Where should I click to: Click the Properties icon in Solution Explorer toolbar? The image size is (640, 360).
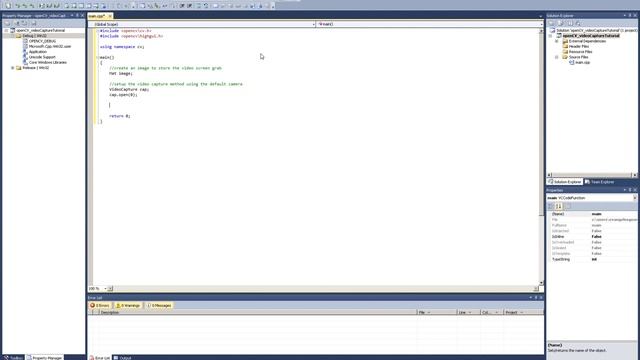(x=551, y=24)
